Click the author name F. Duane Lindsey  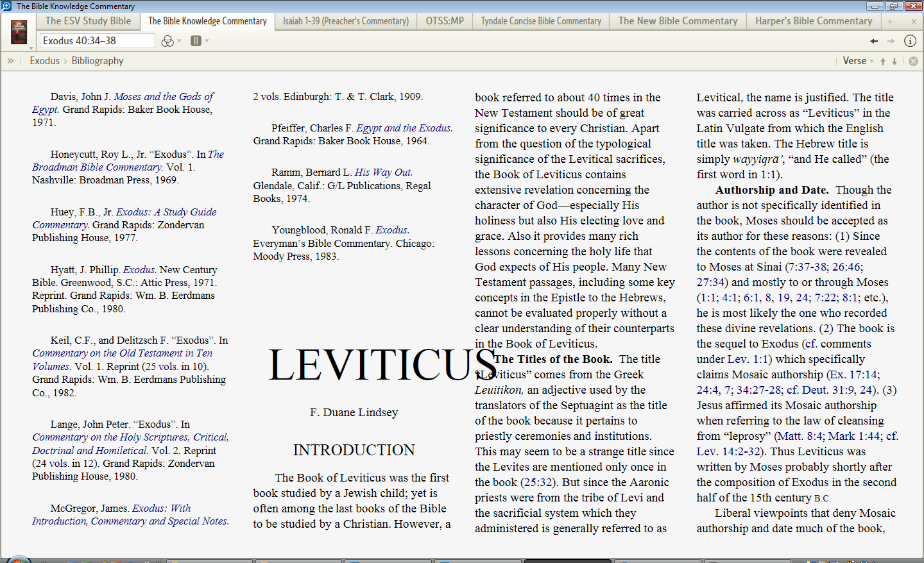(x=354, y=412)
